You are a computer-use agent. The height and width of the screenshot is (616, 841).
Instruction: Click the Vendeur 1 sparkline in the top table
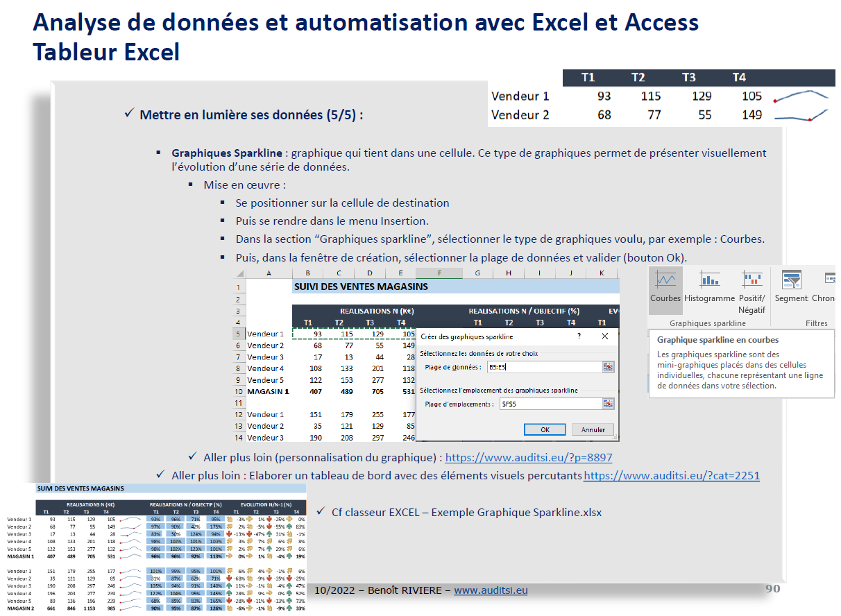click(801, 96)
